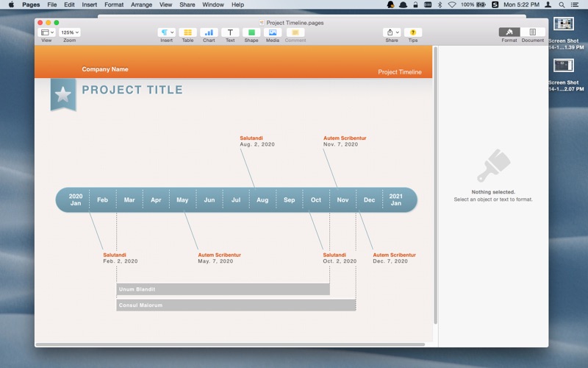Viewport: 588px width, 368px height.
Task: Select the May. 7, 2020 date label
Action: coord(215,261)
